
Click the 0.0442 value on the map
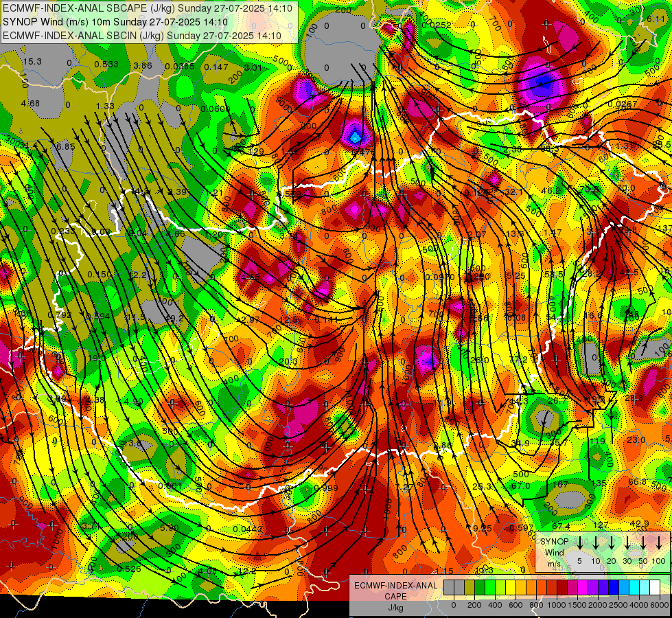tap(248, 529)
